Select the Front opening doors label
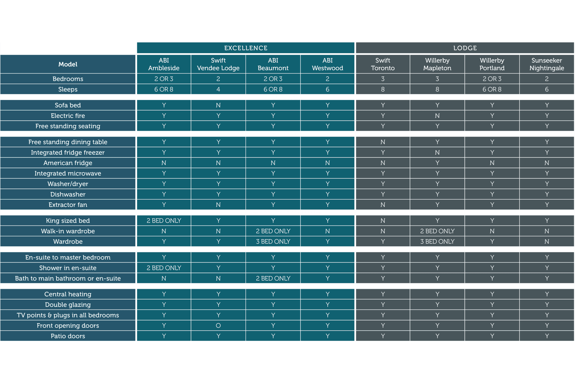The width and height of the screenshot is (575, 392). tap(68, 325)
